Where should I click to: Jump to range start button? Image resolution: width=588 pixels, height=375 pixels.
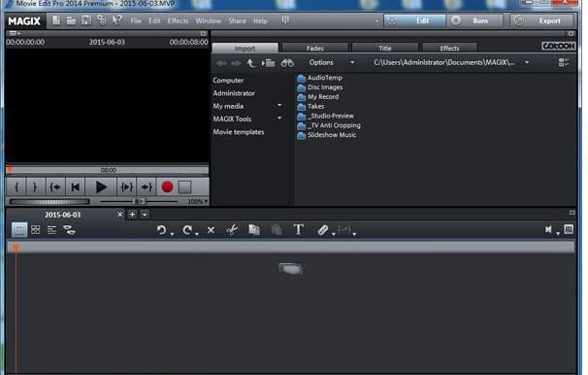(x=55, y=187)
